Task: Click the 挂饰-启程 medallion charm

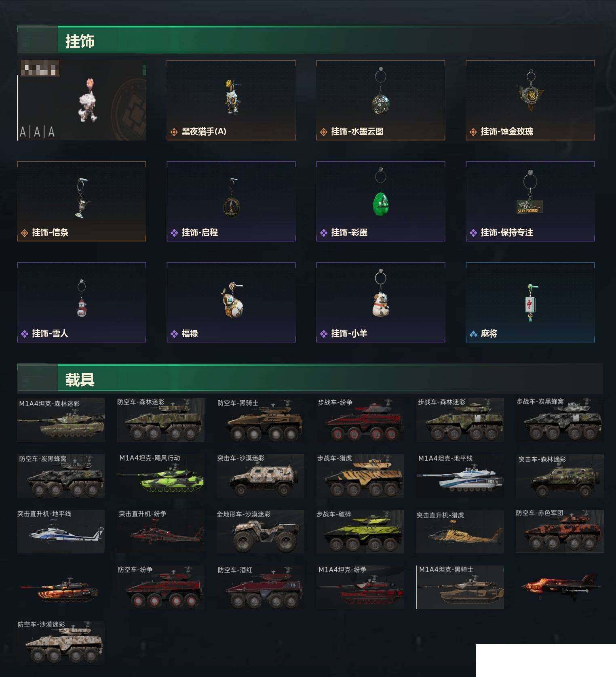Action: [231, 201]
